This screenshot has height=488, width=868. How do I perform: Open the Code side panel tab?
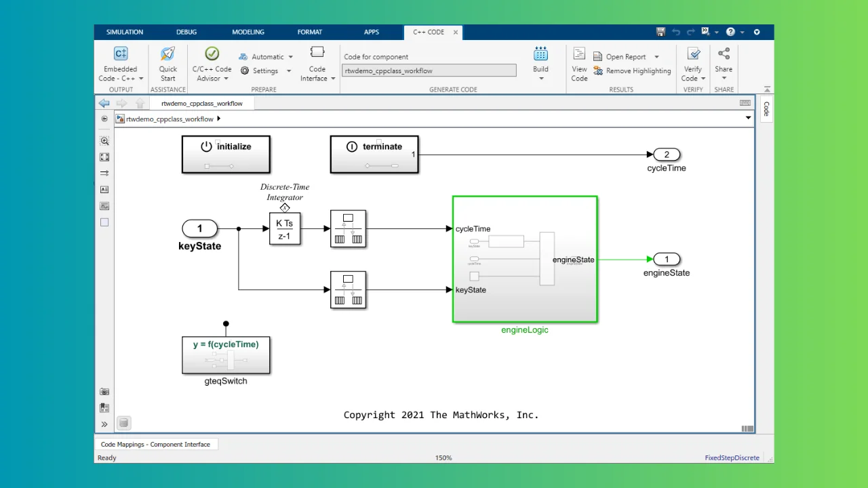pyautogui.click(x=766, y=109)
